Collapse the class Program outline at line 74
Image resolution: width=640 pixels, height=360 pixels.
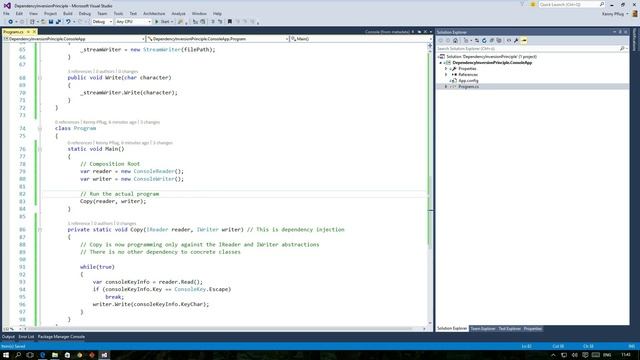coord(40,129)
